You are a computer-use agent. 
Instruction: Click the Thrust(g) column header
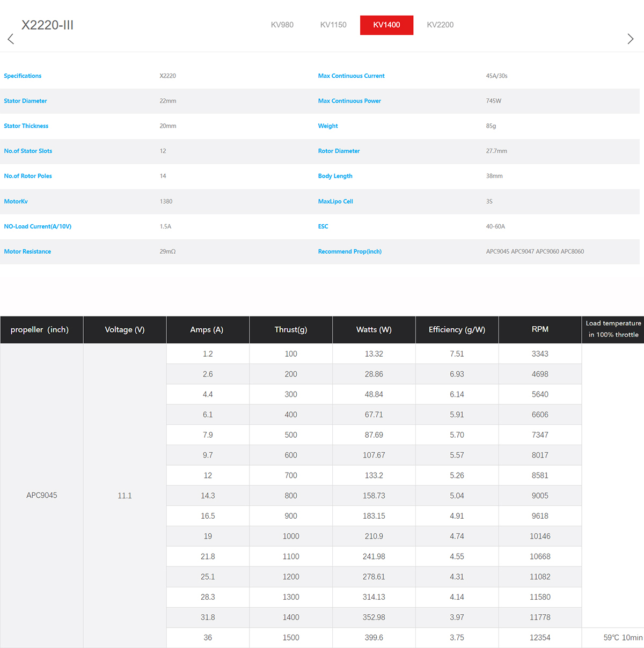(290, 329)
